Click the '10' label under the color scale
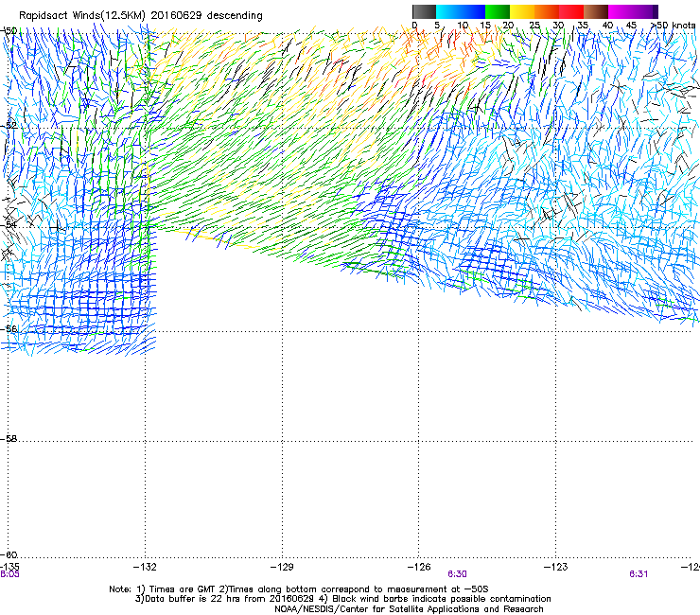Image resolution: width=700 pixels, height=615 pixels. click(x=463, y=26)
